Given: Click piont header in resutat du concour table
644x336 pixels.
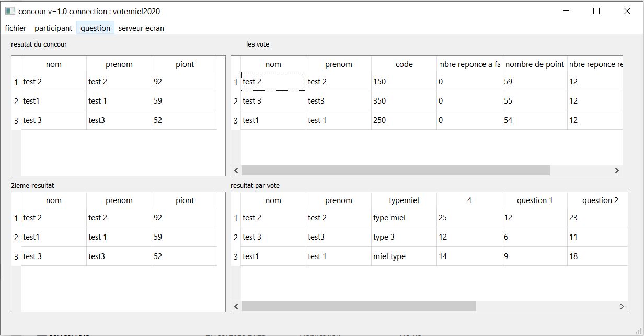Looking at the screenshot, I should [185, 64].
